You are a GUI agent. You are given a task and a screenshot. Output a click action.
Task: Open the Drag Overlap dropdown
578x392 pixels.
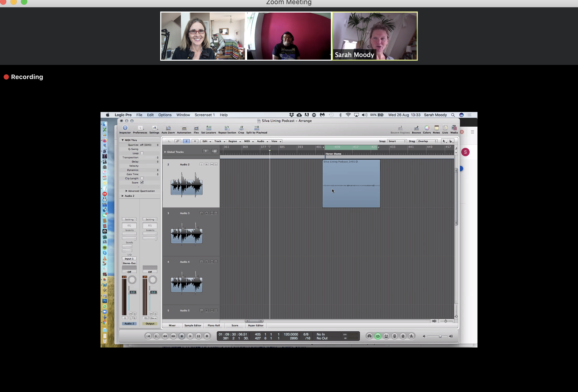[x=427, y=141]
